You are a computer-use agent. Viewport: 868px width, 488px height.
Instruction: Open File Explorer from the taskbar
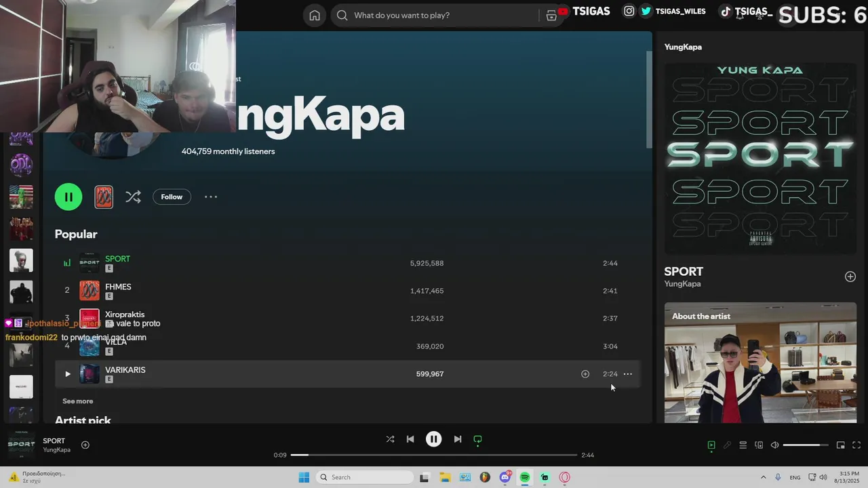pos(445,477)
